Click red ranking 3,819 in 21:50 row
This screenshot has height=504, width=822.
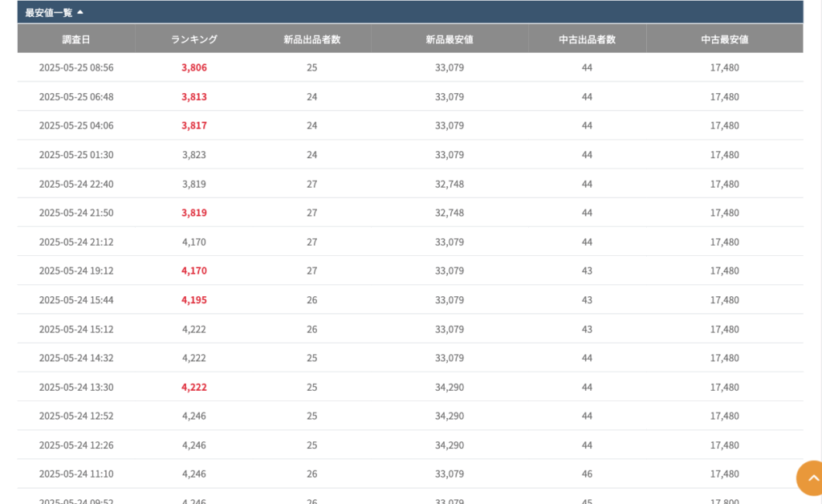(x=194, y=213)
